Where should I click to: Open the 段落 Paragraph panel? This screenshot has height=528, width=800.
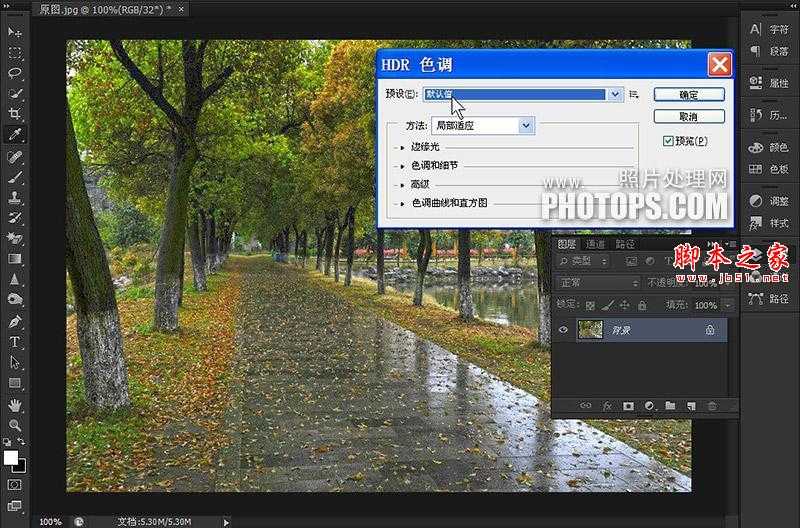click(x=770, y=52)
